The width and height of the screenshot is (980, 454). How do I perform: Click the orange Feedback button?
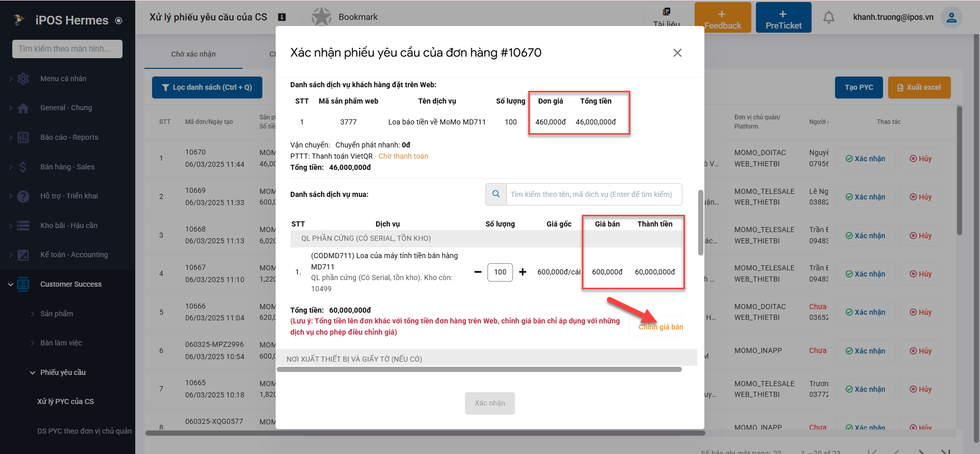pos(723,17)
